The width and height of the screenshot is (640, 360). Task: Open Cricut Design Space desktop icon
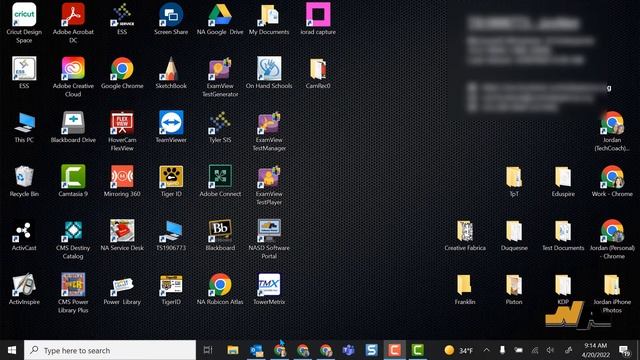click(24, 22)
